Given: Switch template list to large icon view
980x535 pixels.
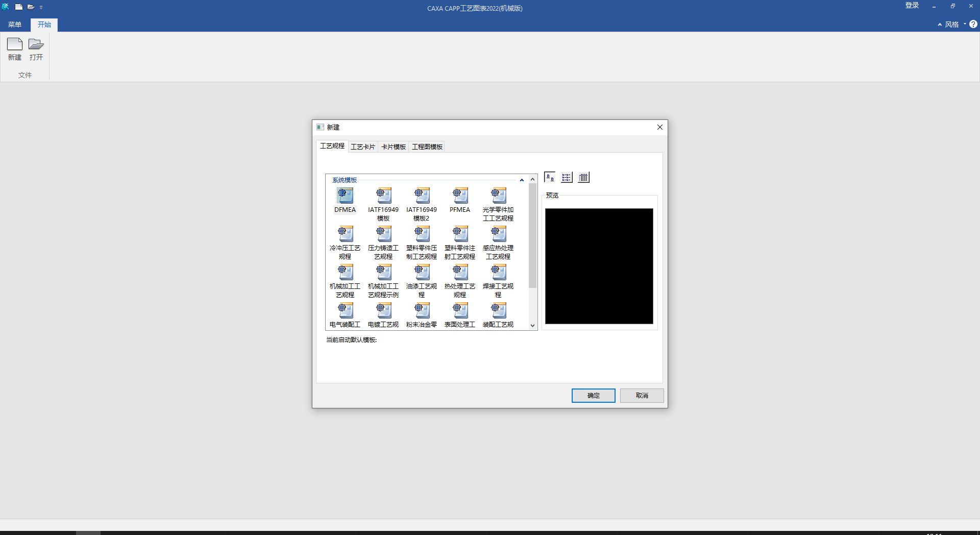Looking at the screenshot, I should 550,177.
